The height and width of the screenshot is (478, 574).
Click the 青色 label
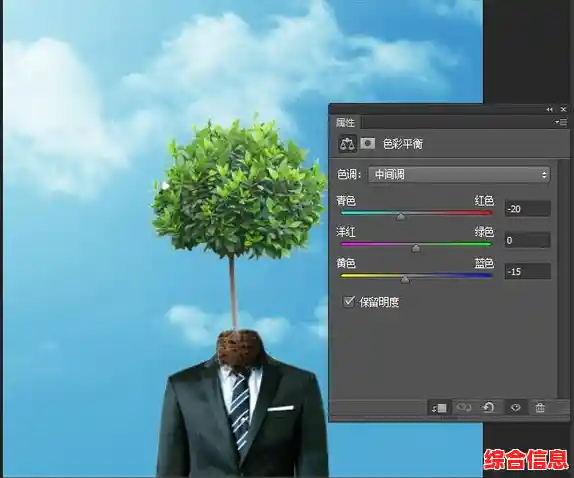[346, 201]
